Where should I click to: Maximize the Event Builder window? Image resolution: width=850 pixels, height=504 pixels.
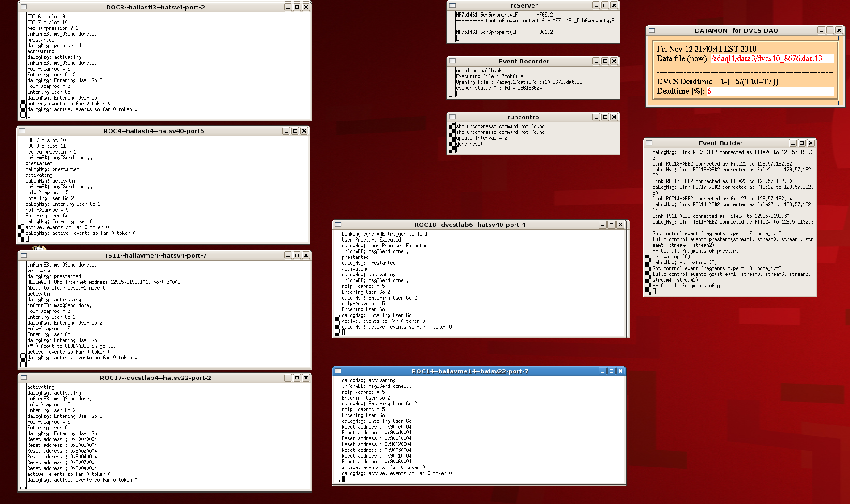tap(802, 143)
